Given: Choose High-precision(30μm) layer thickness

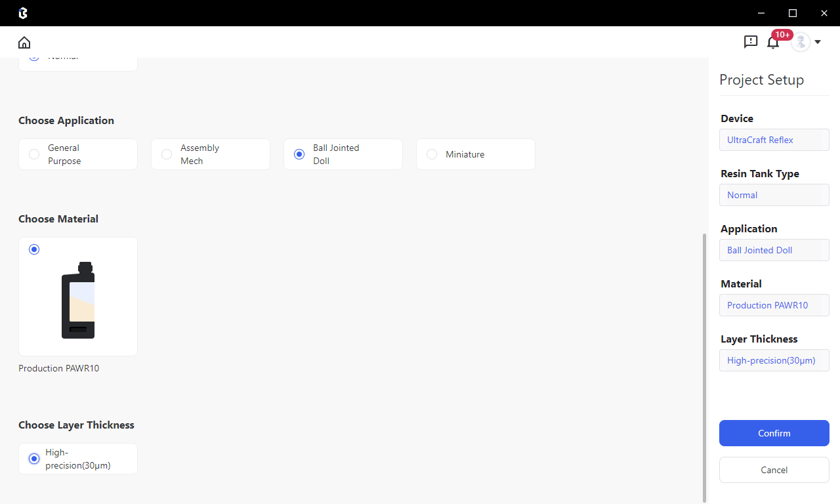Looking at the screenshot, I should tap(34, 459).
